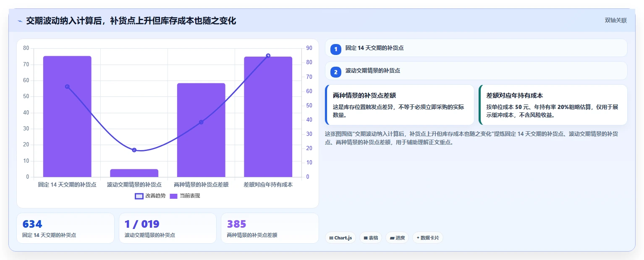Click the right axis value 90
This screenshot has height=260, width=644.
[309, 48]
